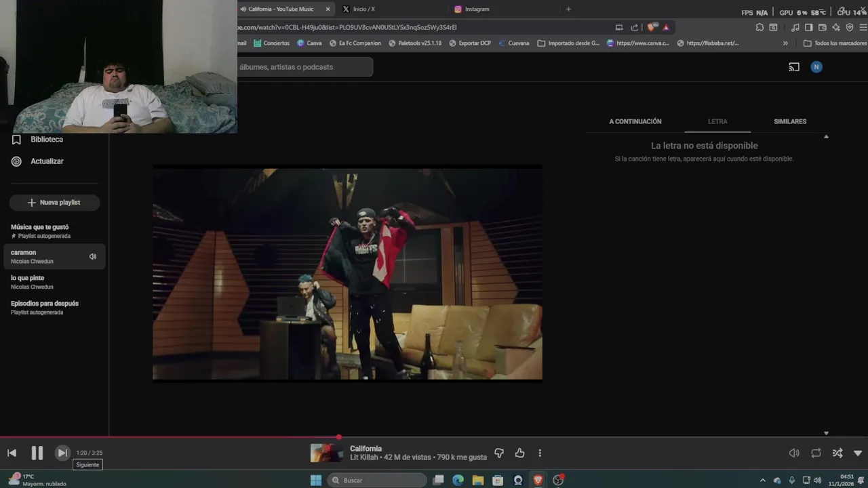Open the Ea Fc Companion bookmark
The image size is (868, 488).
tap(355, 43)
